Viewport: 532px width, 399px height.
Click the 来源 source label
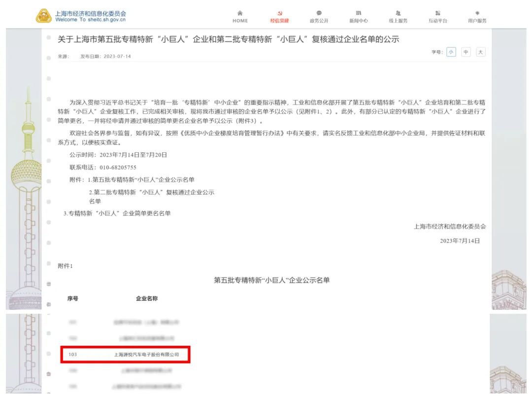[64, 56]
